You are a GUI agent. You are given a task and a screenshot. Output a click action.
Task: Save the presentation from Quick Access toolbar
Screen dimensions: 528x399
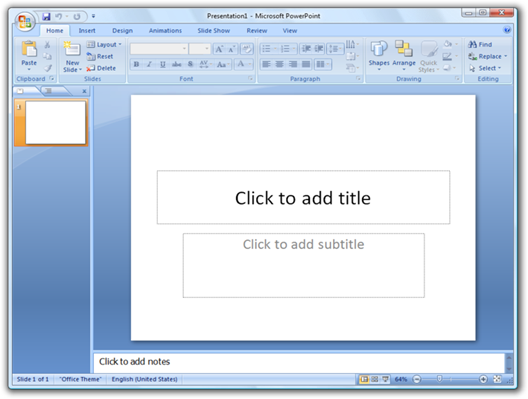click(46, 16)
